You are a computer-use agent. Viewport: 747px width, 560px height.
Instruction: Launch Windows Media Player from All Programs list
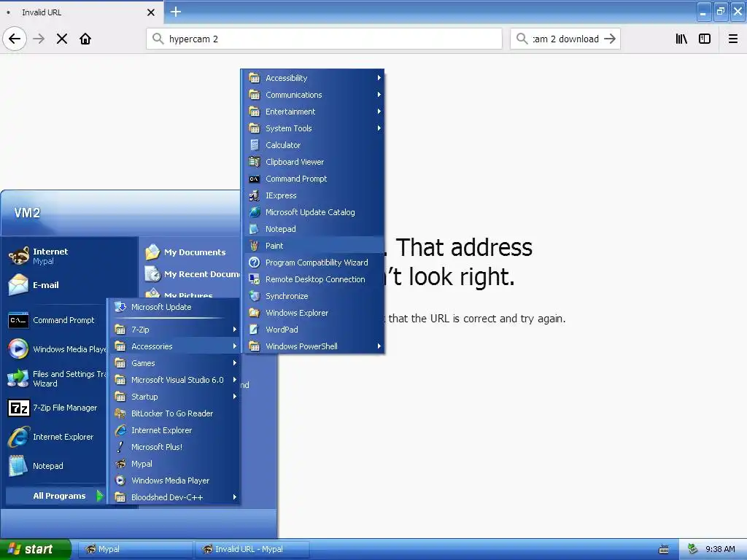click(x=174, y=481)
